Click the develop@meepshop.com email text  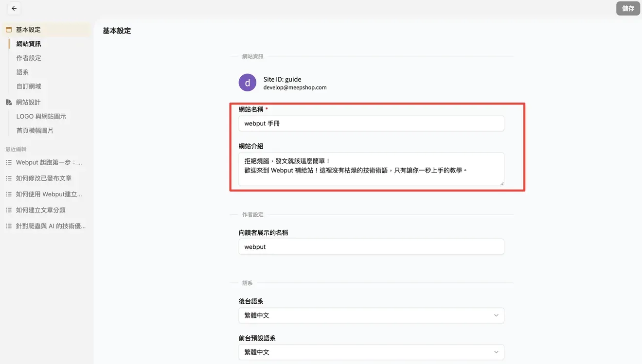coord(295,87)
